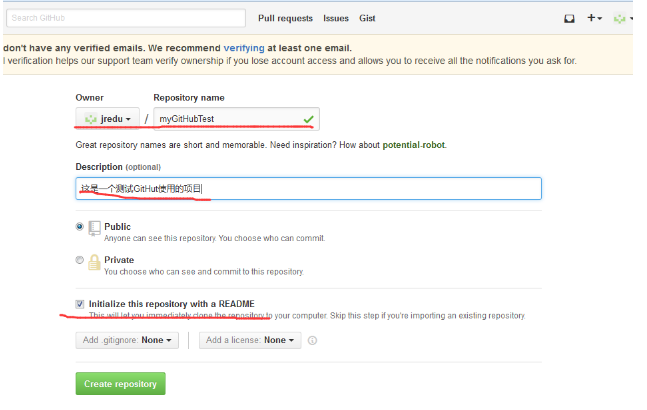
Task: Click the Public label text
Action: 117,226
